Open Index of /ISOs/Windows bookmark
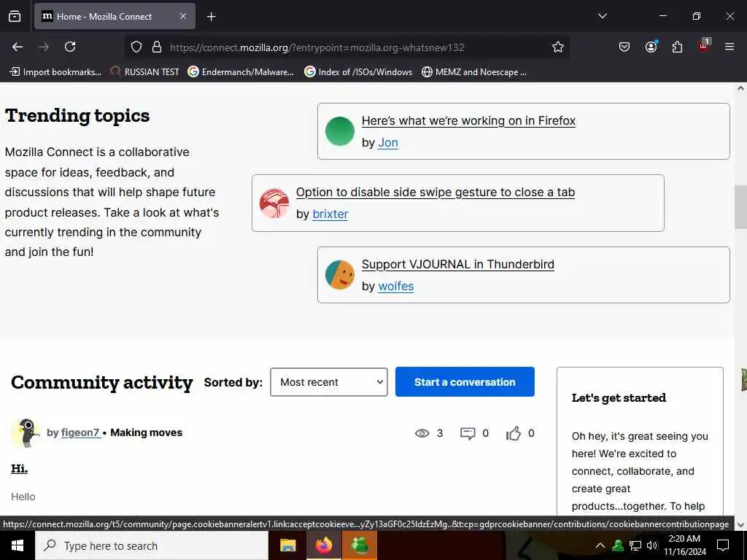 coord(358,72)
